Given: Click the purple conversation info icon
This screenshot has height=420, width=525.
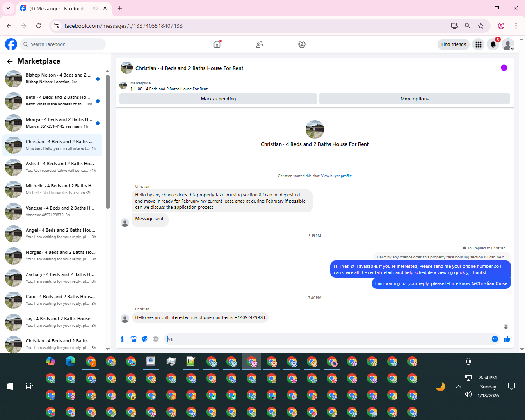Looking at the screenshot, I should click(x=504, y=68).
